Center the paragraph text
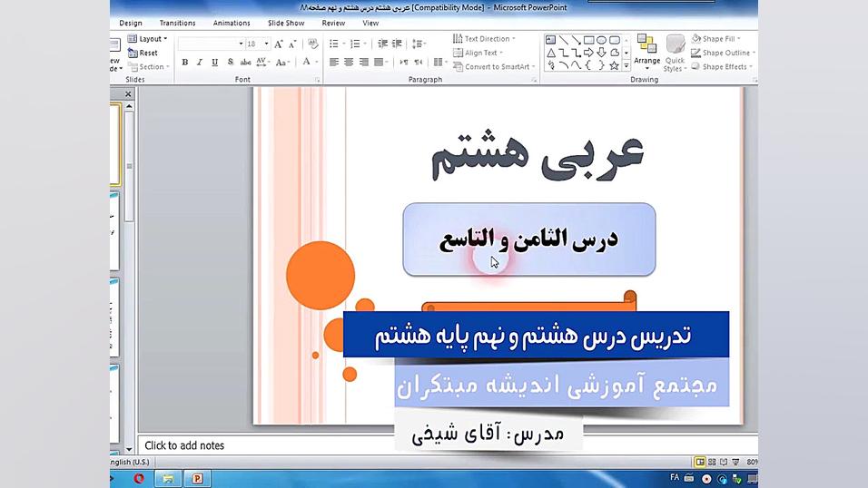This screenshot has width=868, height=488. [349, 63]
